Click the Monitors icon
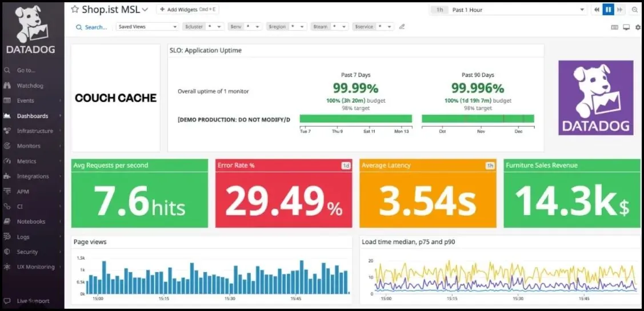Image resolution: width=644 pixels, height=311 pixels. pos(7,146)
